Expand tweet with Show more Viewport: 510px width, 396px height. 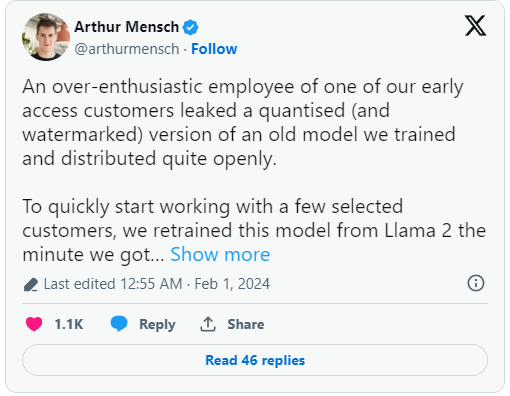coord(220,255)
